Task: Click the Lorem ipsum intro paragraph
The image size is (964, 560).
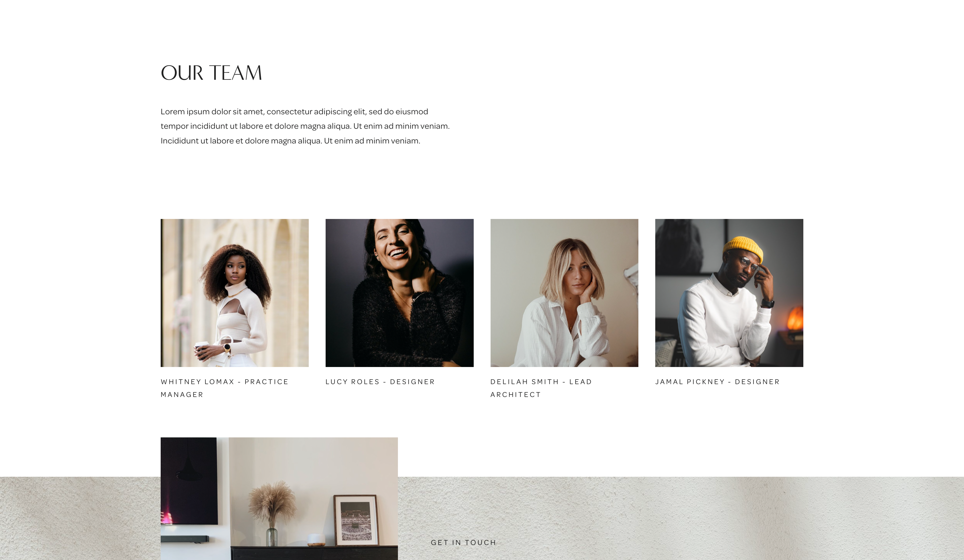Action: coord(305,126)
